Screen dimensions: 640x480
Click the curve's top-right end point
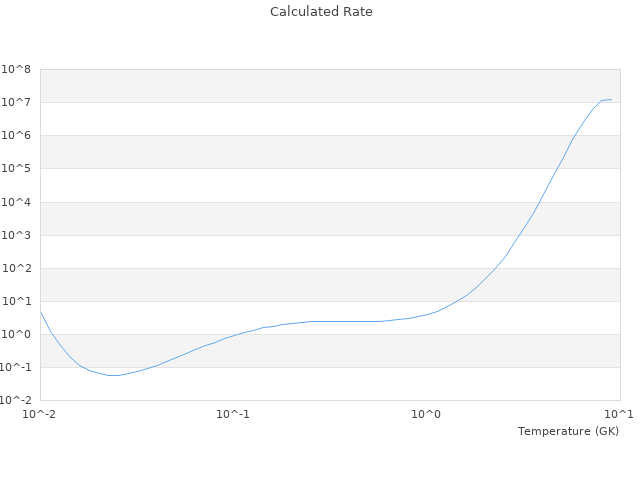(x=611, y=99)
